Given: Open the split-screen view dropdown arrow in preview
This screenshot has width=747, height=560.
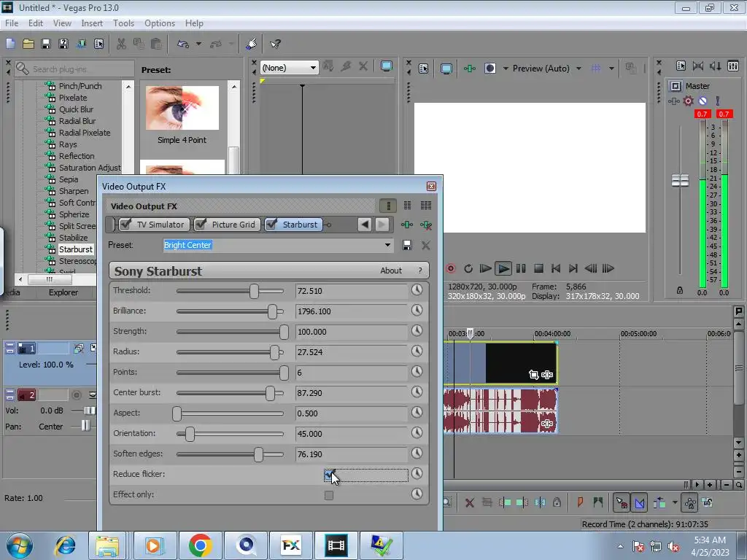Looking at the screenshot, I should click(x=506, y=69).
